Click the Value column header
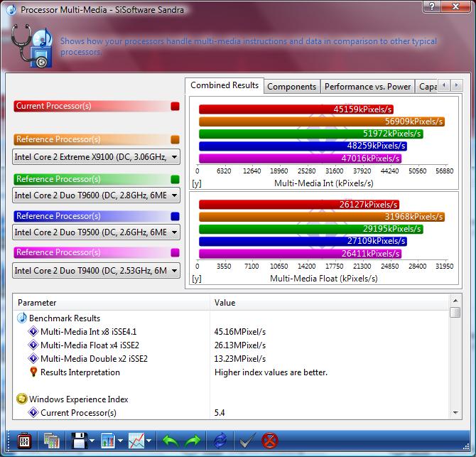The width and height of the screenshot is (476, 457). point(330,303)
